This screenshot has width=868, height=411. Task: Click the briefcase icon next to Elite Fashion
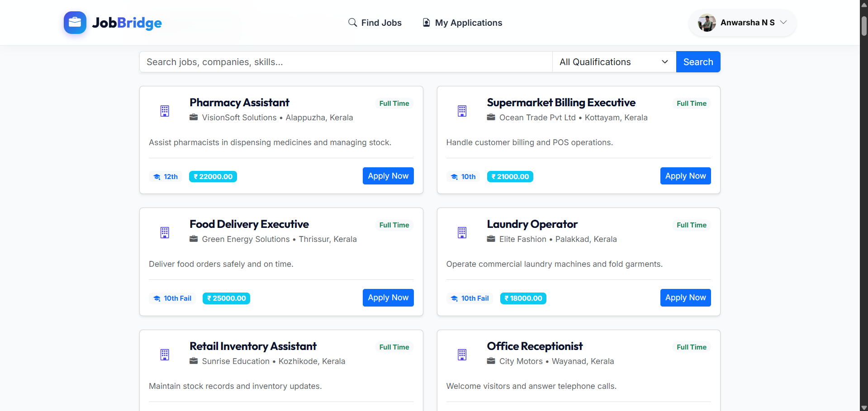[x=491, y=239]
